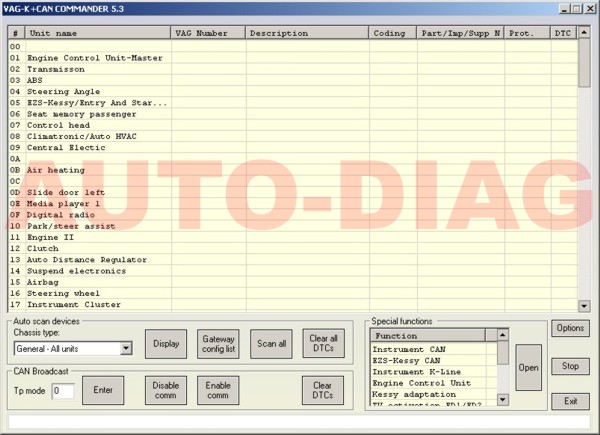Open the Options dialog
The height and width of the screenshot is (435, 600).
pos(570,328)
